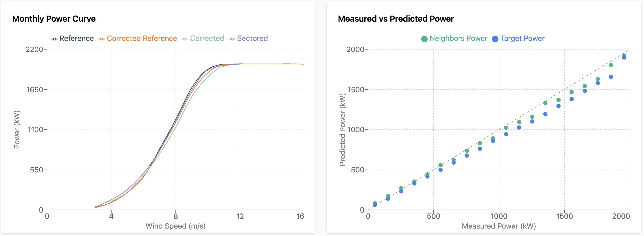Screen dimensions: 644x236
Task: Click the green Corrected legend marker icon
Action: coord(185,39)
